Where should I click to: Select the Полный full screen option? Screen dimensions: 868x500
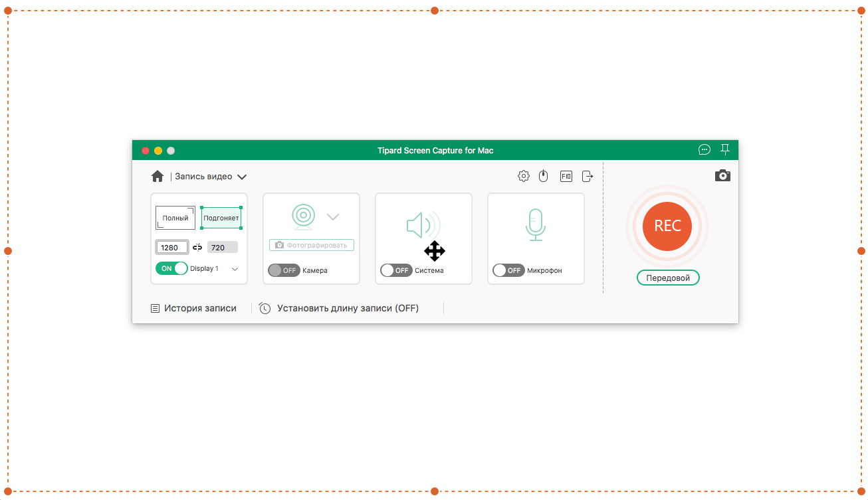[175, 218]
